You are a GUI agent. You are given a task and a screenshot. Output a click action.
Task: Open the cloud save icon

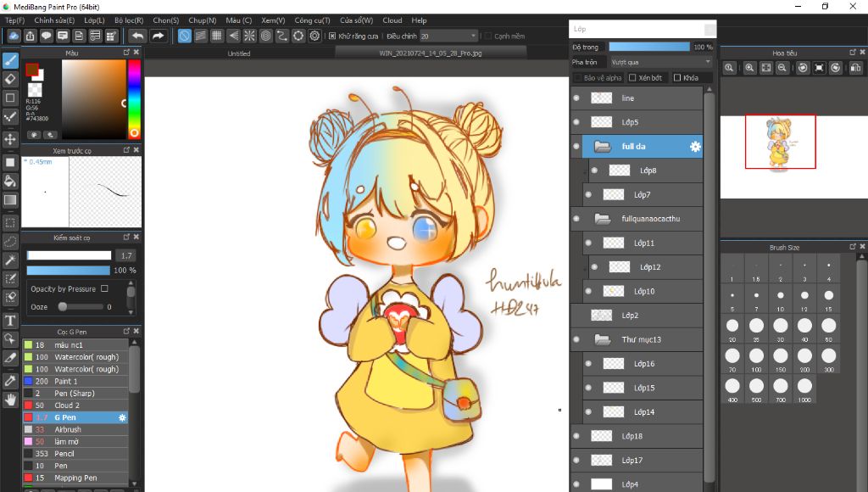(14, 36)
